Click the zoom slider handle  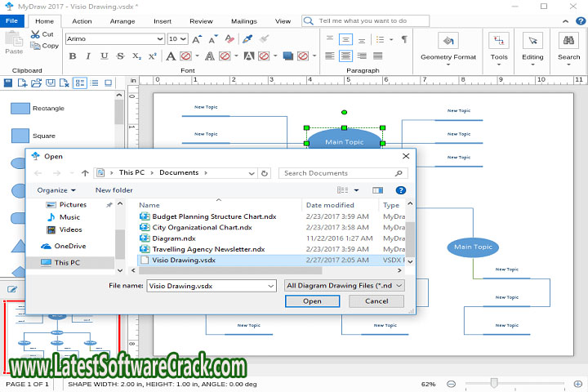[x=494, y=383]
